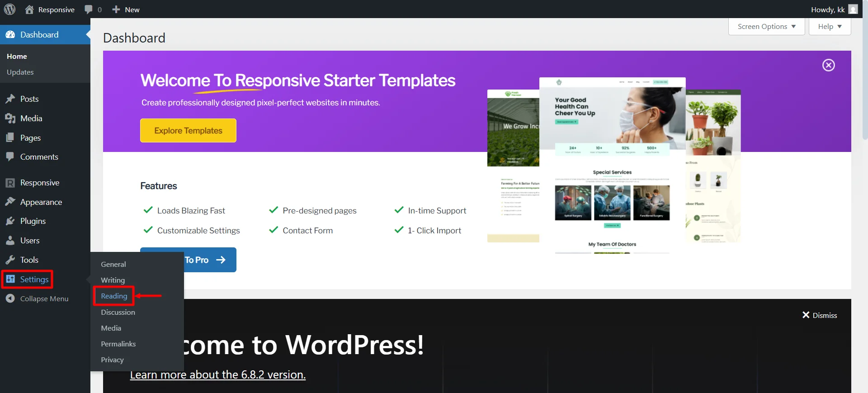Click the Dashboard page heading
This screenshot has width=868, height=393.
click(x=134, y=38)
